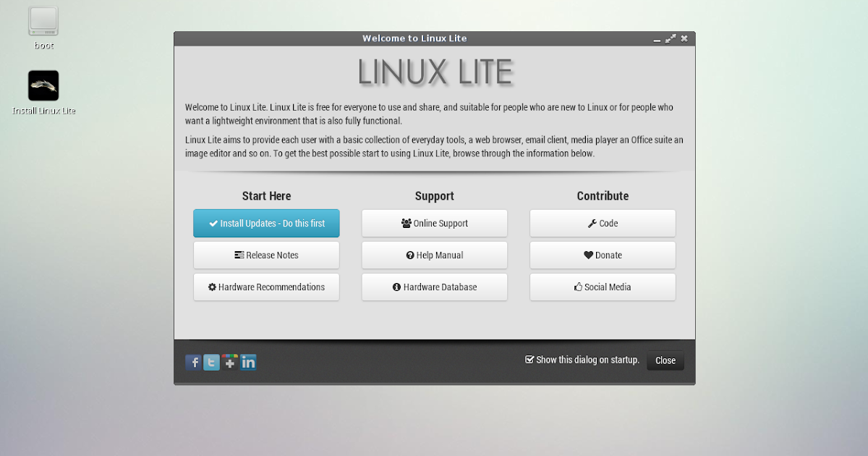The height and width of the screenshot is (456, 868).
Task: Browse the Hardware Database
Action: (x=434, y=287)
